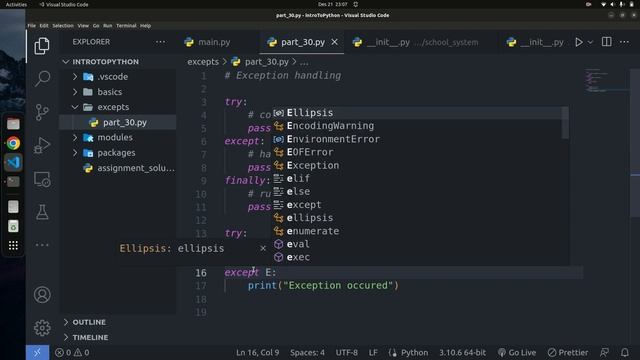This screenshot has width=640, height=360.
Task: Open notifications bell in status bar
Action: (625, 352)
